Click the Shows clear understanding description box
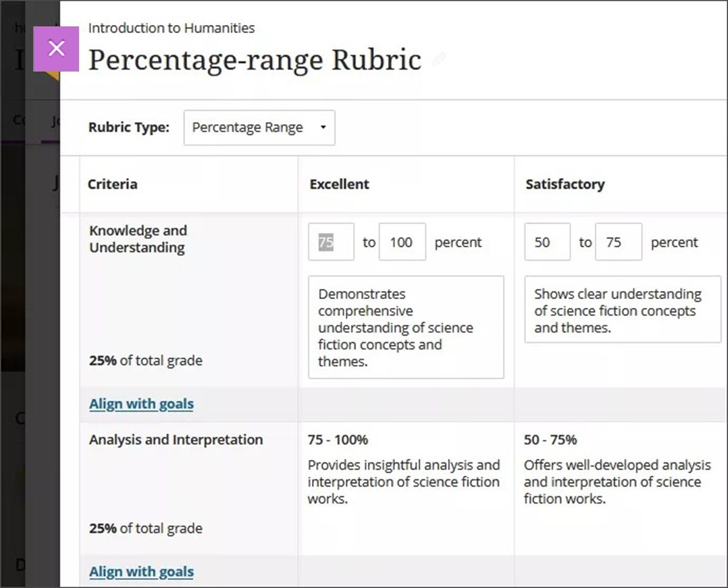The image size is (728, 588). click(622, 310)
